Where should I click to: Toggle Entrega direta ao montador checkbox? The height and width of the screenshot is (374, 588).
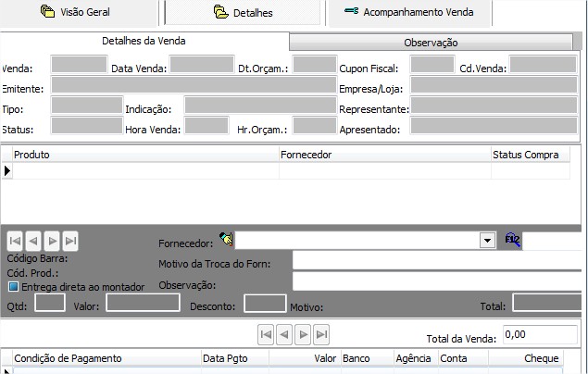(13, 287)
